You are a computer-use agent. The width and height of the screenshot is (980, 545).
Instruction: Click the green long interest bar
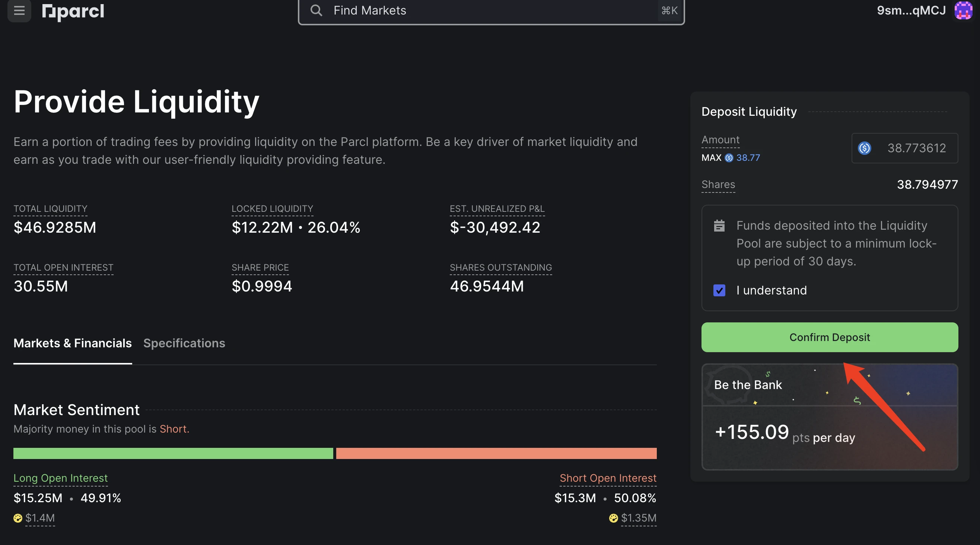tap(173, 453)
